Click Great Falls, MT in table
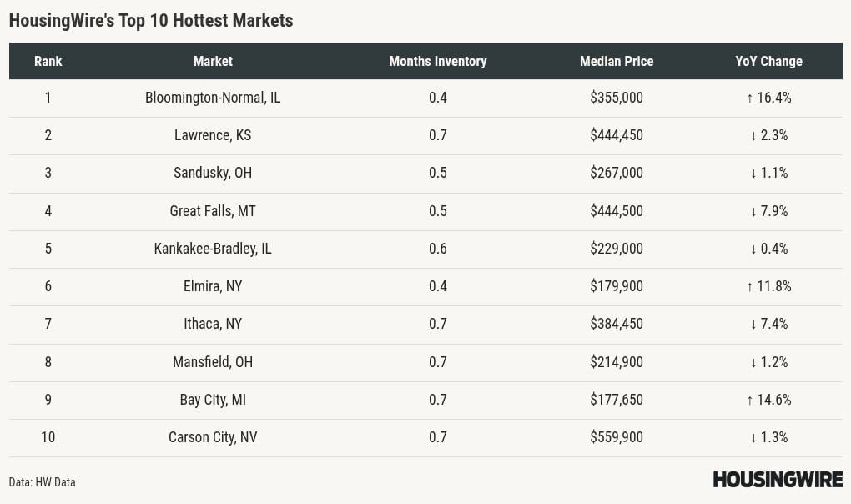Screen dimensions: 851x504 click(x=213, y=211)
